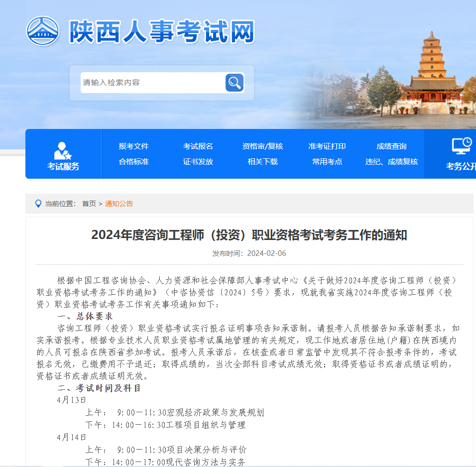
Task: Click the blue location pin breadcrumb icon
Action: click(x=38, y=203)
